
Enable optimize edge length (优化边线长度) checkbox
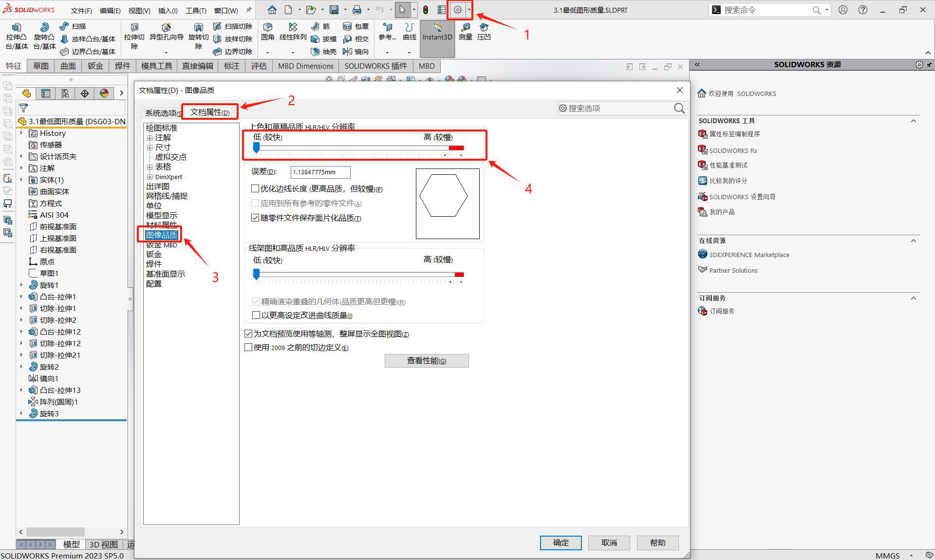pos(255,188)
